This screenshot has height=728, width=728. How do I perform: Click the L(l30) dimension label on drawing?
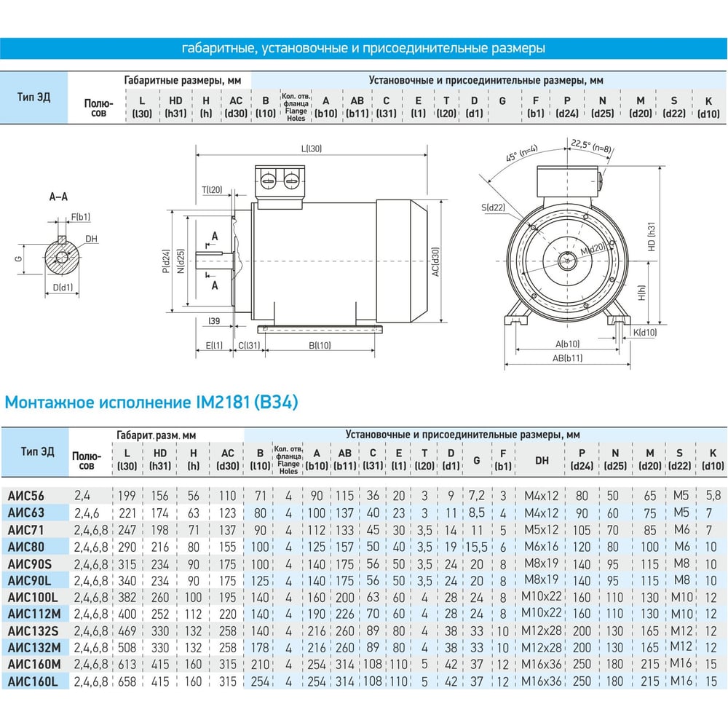(x=311, y=149)
